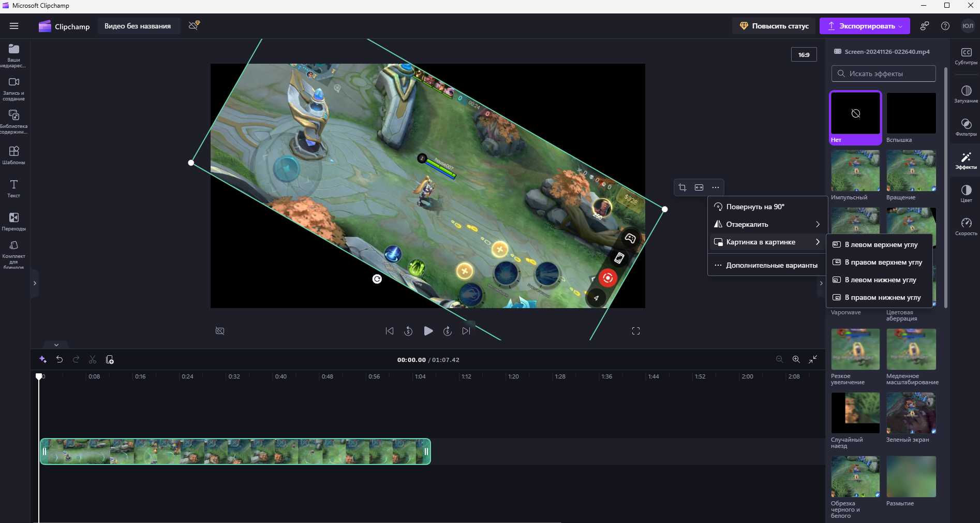Click the Повысить статус upgrade button

pos(774,26)
